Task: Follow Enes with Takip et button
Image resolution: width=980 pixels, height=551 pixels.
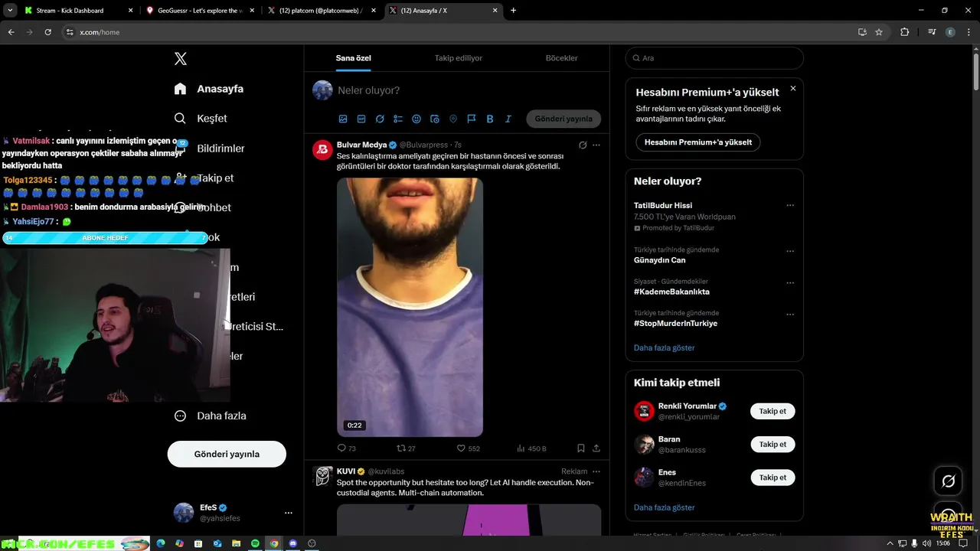Action: [x=773, y=478]
